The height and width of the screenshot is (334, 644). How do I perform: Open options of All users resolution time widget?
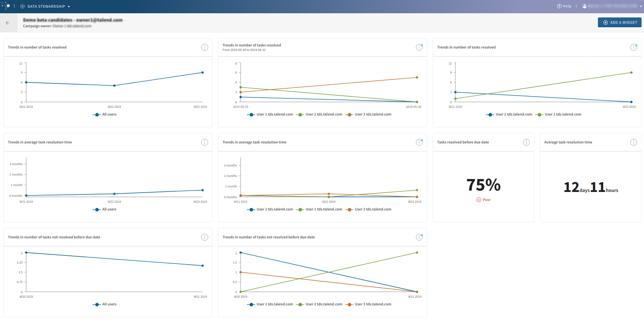pyautogui.click(x=205, y=142)
